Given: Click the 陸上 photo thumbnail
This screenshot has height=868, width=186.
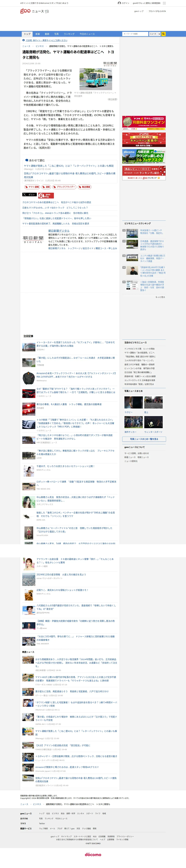Looking at the screenshot, I should (153, 402).
